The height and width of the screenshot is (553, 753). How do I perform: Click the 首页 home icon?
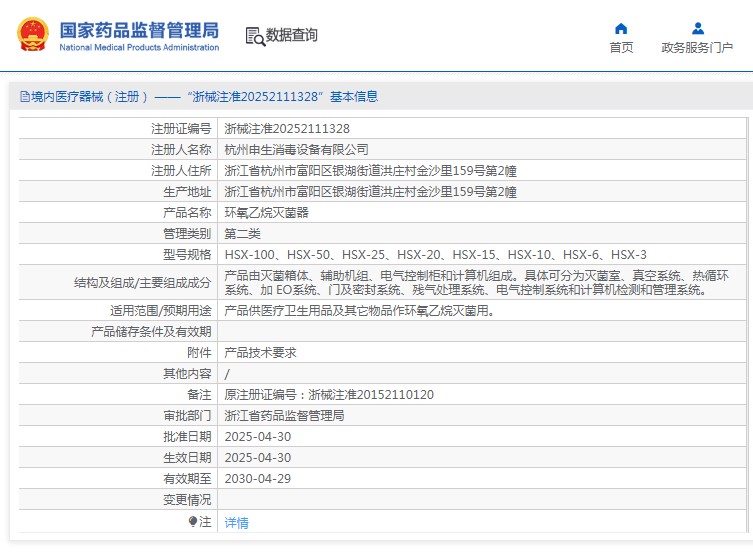coord(621,28)
